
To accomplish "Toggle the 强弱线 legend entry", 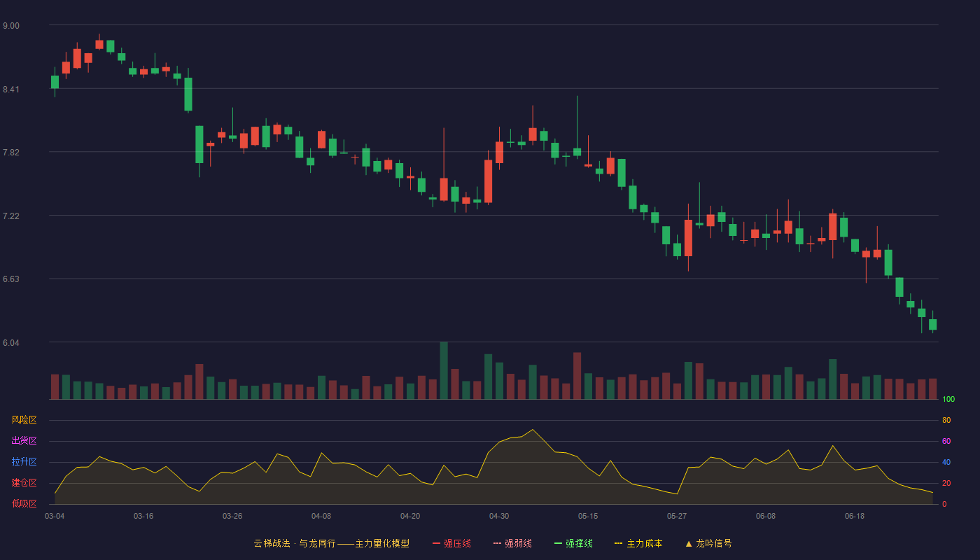I will [512, 543].
